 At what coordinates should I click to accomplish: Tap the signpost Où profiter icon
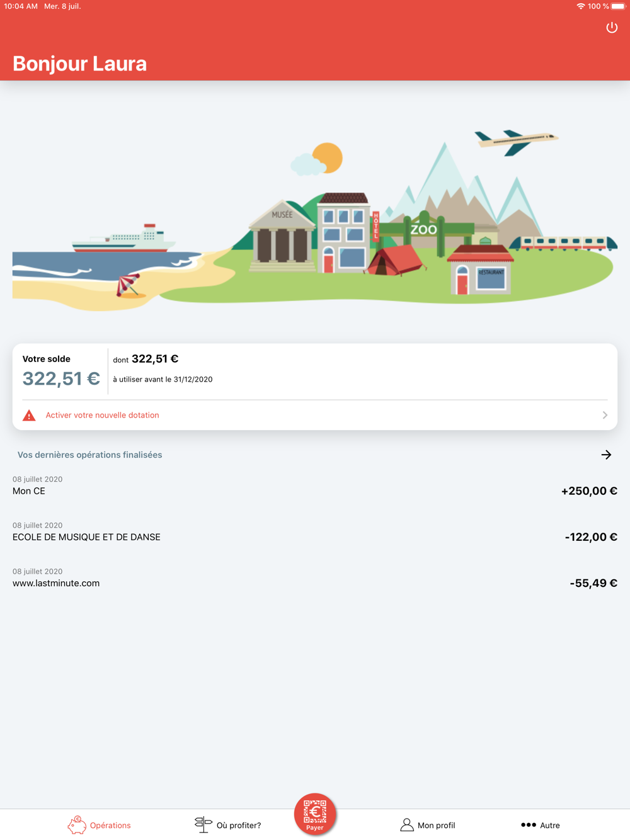coord(203,824)
